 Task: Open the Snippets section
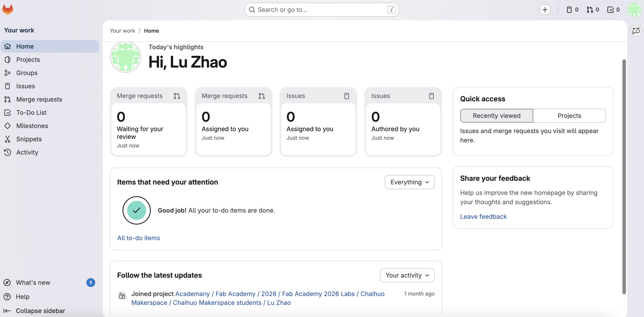(x=29, y=139)
